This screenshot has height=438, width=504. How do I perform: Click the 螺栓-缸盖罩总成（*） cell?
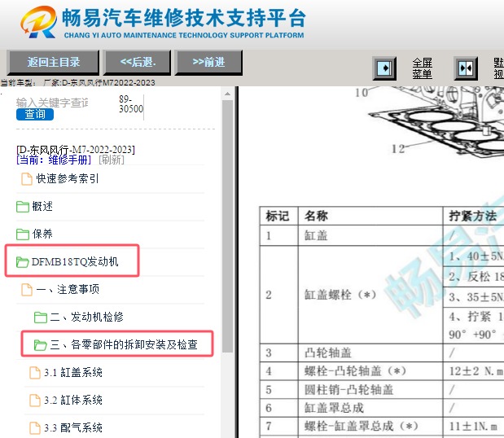(370, 427)
